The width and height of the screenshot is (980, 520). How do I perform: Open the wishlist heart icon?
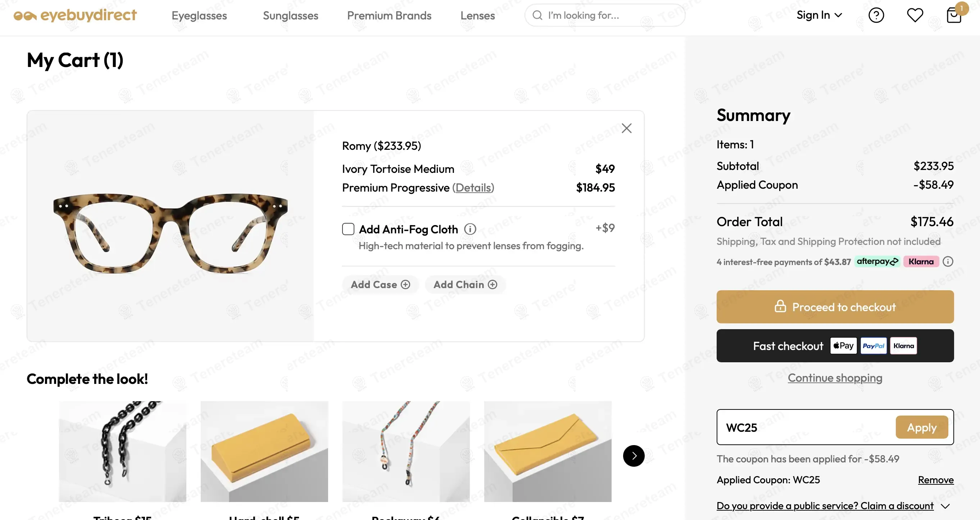click(x=915, y=15)
